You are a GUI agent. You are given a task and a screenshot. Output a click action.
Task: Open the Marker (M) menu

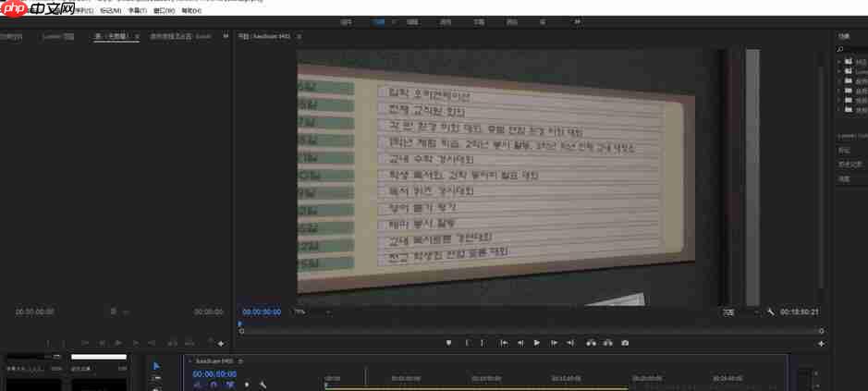pyautogui.click(x=110, y=10)
